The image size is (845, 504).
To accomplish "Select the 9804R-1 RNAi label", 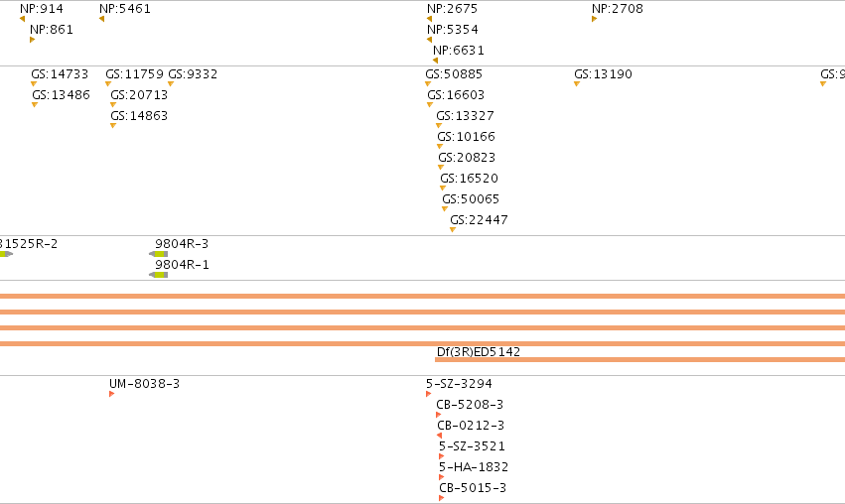I will tap(182, 265).
